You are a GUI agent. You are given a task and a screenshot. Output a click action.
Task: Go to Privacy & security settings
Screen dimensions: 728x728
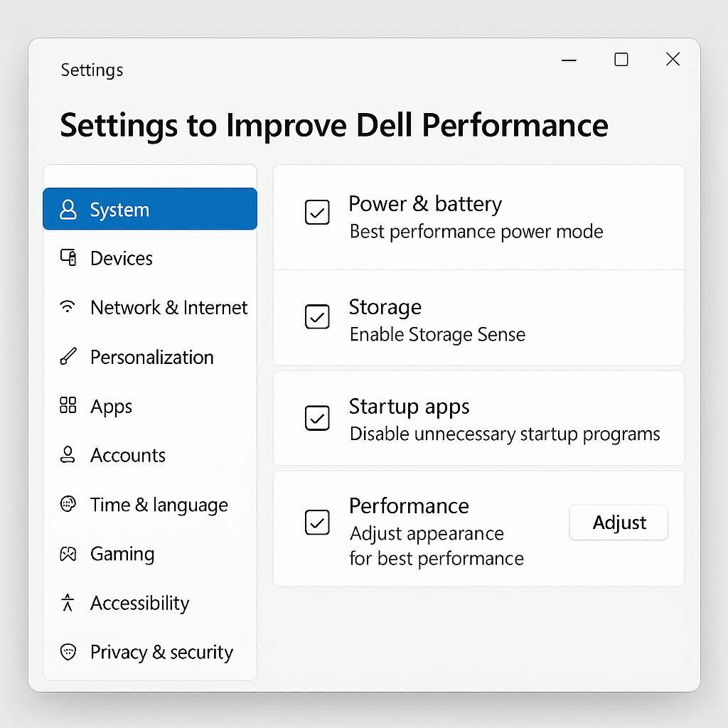click(161, 652)
